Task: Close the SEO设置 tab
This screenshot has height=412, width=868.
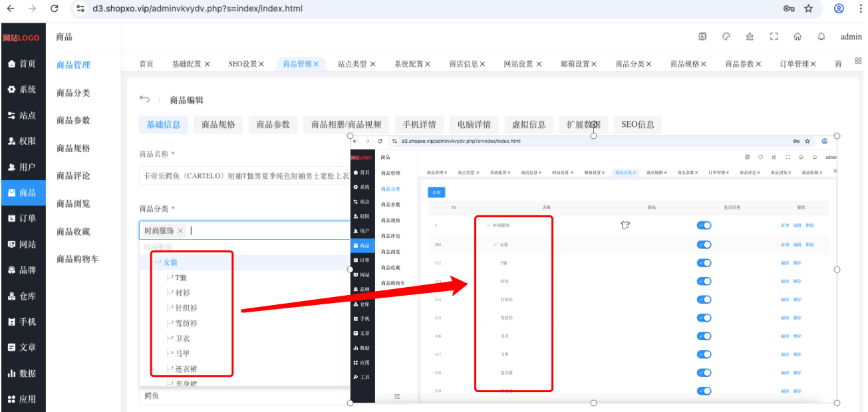Action: [261, 64]
